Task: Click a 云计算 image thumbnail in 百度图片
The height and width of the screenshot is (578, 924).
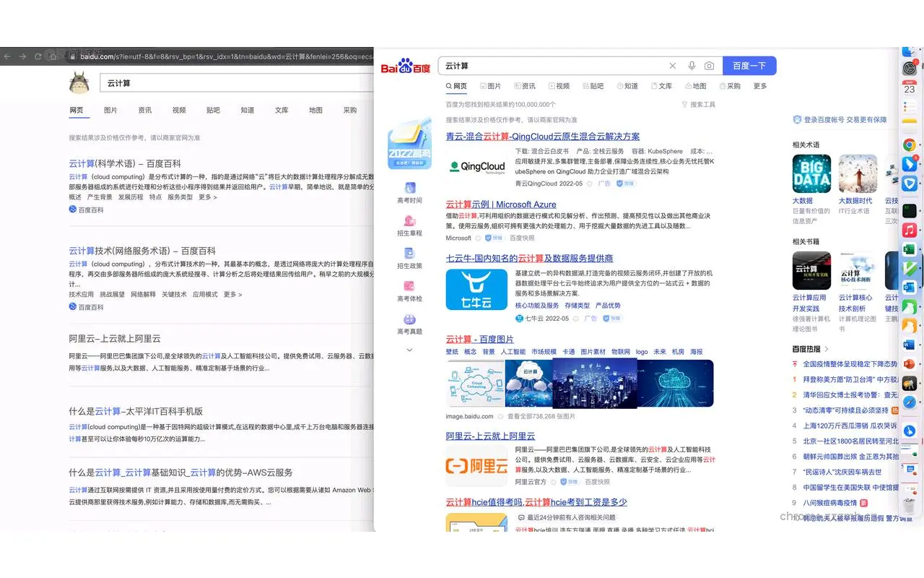Action: (x=527, y=382)
